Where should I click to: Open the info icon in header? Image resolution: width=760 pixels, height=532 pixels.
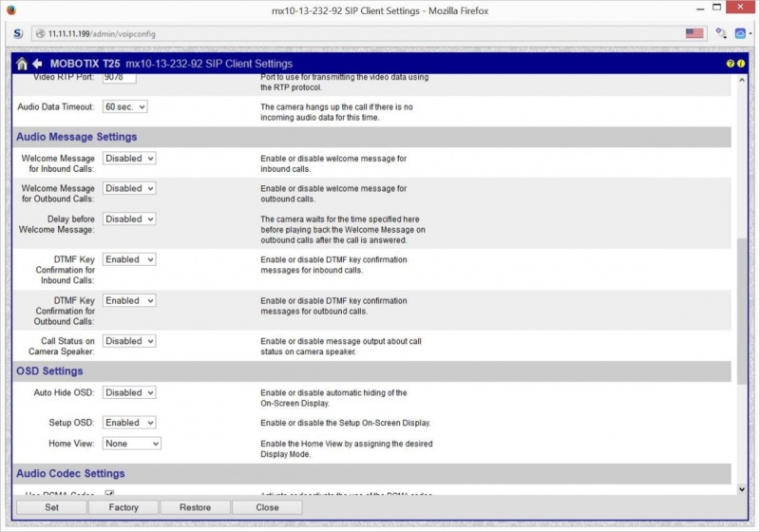point(741,64)
